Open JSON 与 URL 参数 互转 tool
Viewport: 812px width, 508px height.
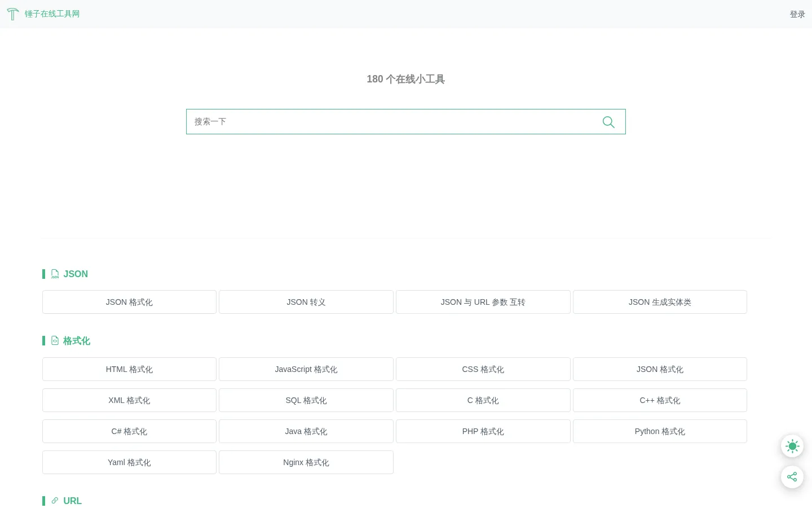point(483,302)
